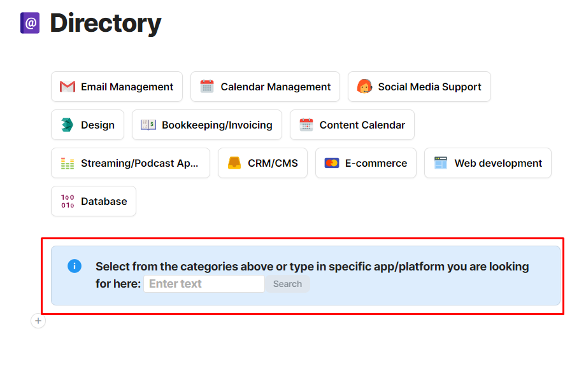Screen dimensions: 579x392
Task: Click the purple @ page icon
Action: [30, 23]
